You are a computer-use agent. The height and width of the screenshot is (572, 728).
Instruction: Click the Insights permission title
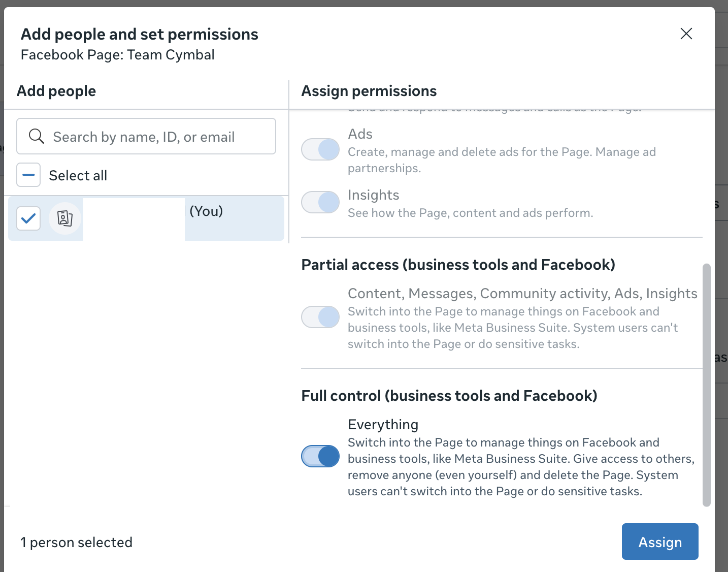click(373, 195)
